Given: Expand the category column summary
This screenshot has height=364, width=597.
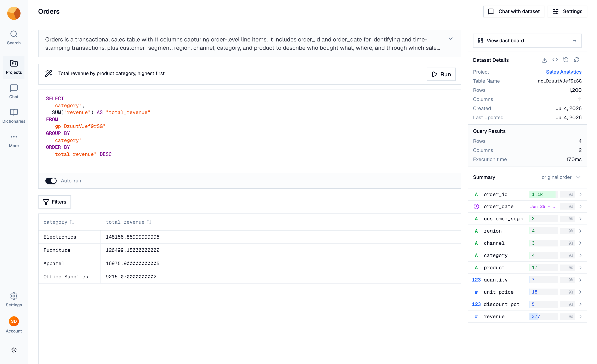Looking at the screenshot, I should [x=580, y=255].
